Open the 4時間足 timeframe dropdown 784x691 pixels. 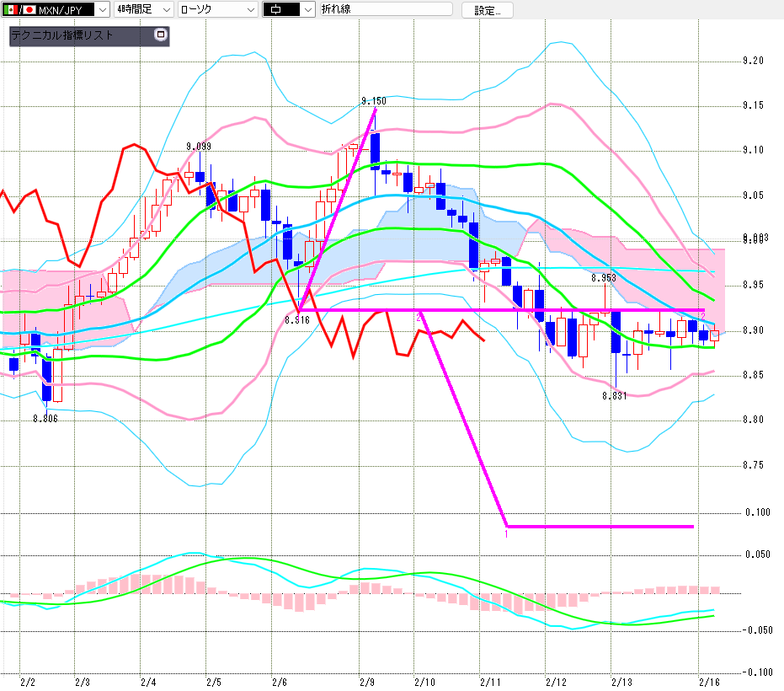click(166, 9)
